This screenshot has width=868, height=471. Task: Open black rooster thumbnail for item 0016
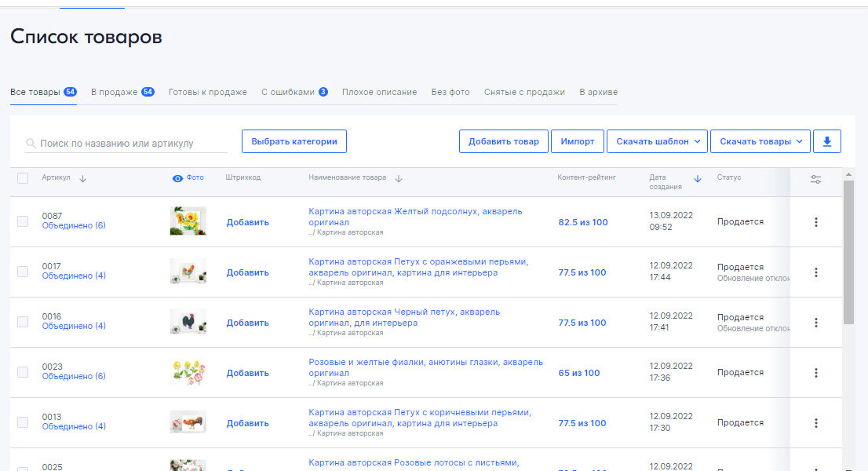188,322
